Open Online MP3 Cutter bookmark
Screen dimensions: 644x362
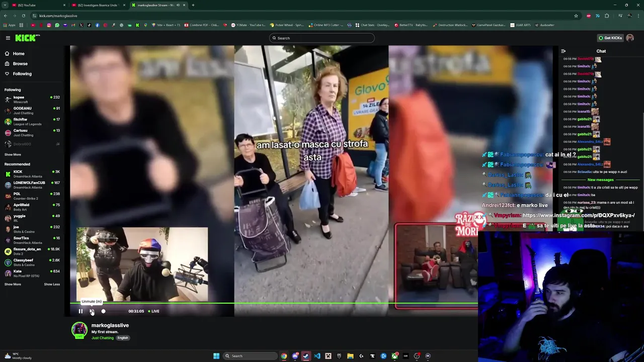pyautogui.click(x=327, y=25)
